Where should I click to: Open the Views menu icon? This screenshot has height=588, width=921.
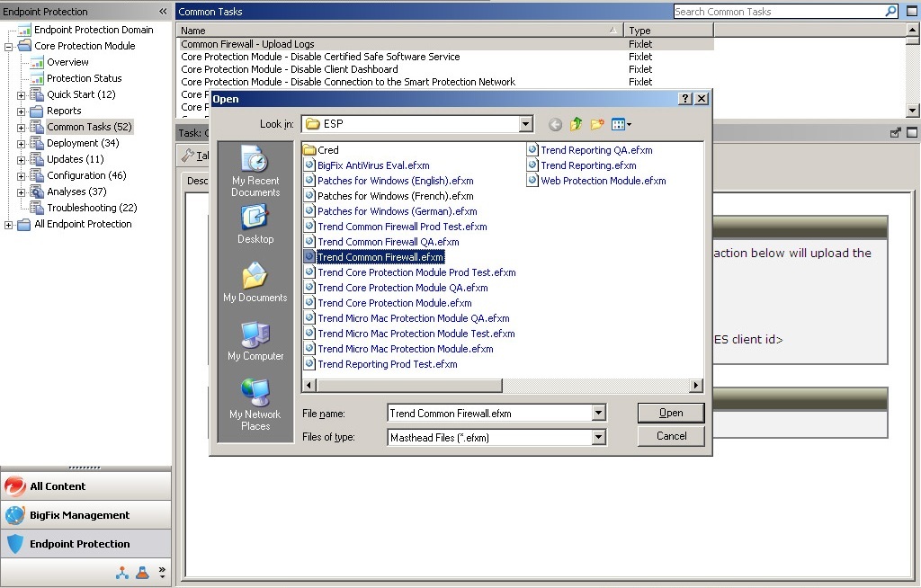(x=621, y=124)
